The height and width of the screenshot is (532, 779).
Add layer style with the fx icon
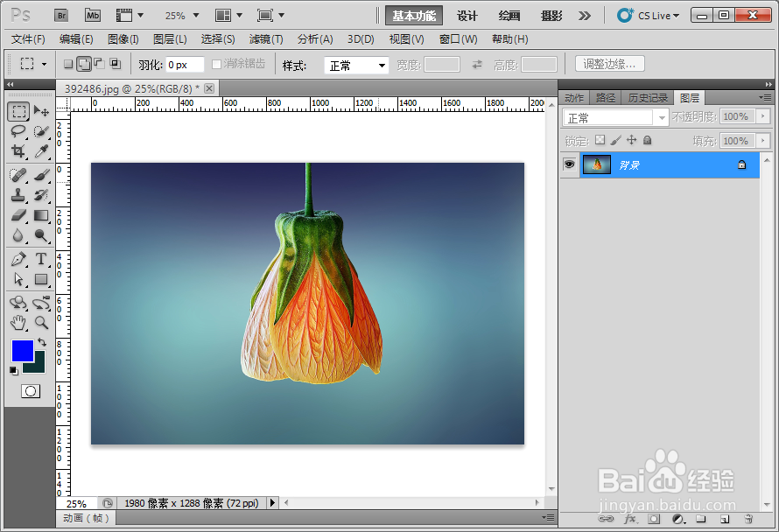tap(630, 519)
